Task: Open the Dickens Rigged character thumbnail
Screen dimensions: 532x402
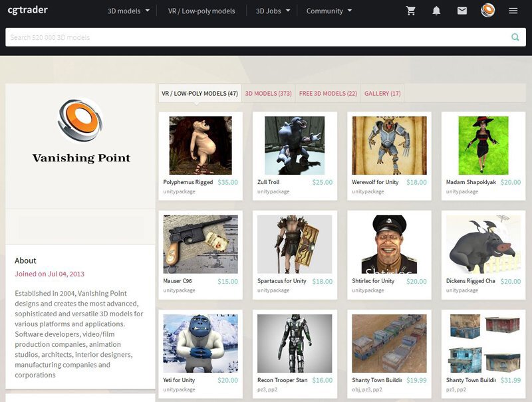Action: pyautogui.click(x=483, y=245)
